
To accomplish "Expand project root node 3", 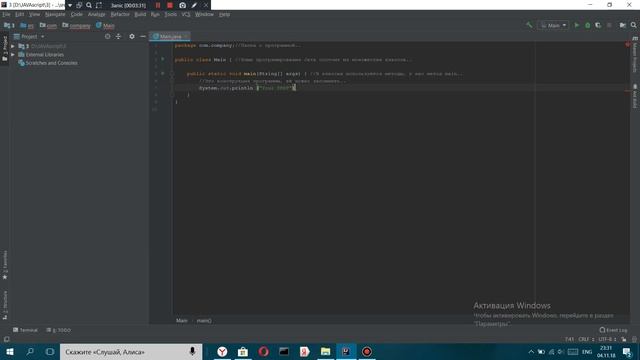I will (13, 46).
